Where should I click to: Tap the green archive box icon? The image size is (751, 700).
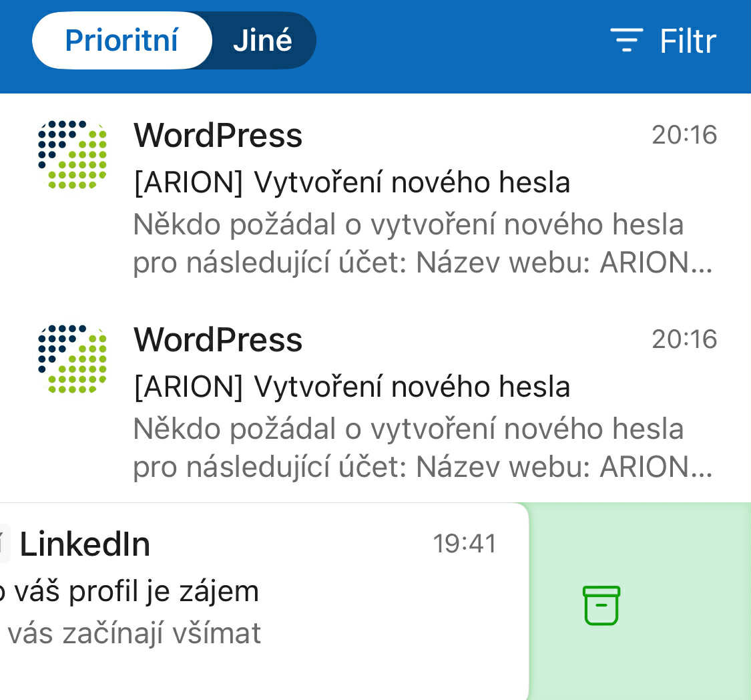[601, 605]
